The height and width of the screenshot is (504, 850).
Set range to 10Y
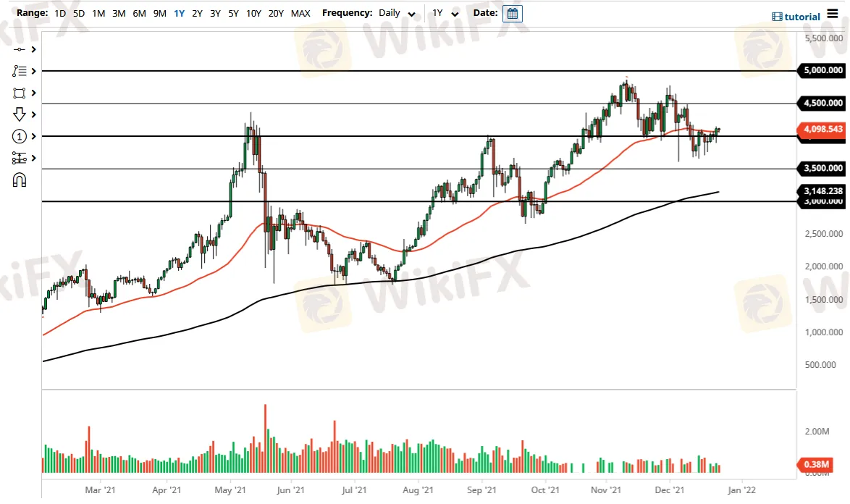(253, 13)
